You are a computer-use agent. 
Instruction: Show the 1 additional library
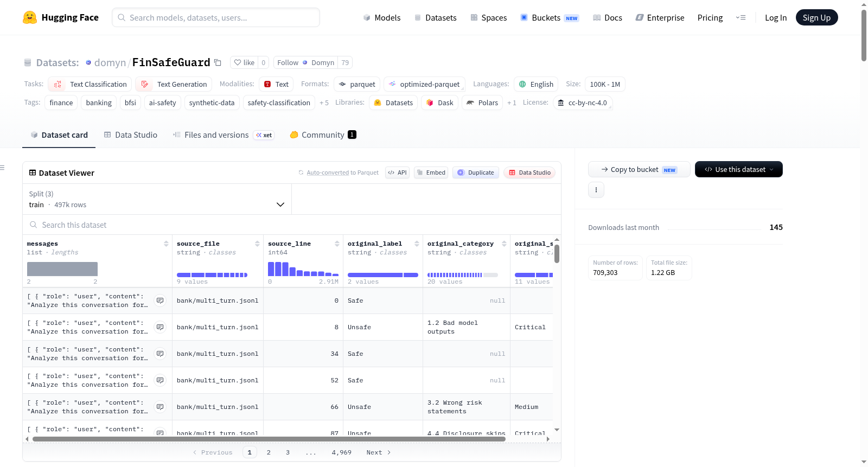[x=512, y=103]
